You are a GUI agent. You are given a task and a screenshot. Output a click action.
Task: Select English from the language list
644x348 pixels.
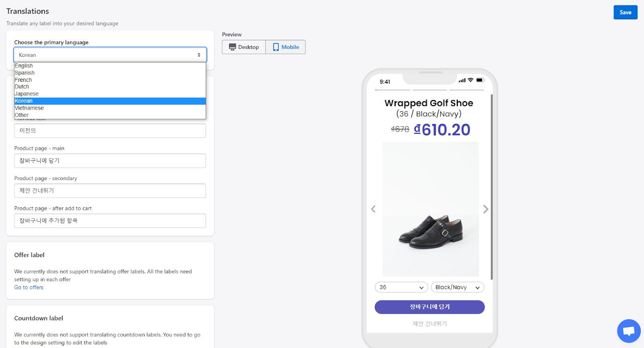point(24,66)
